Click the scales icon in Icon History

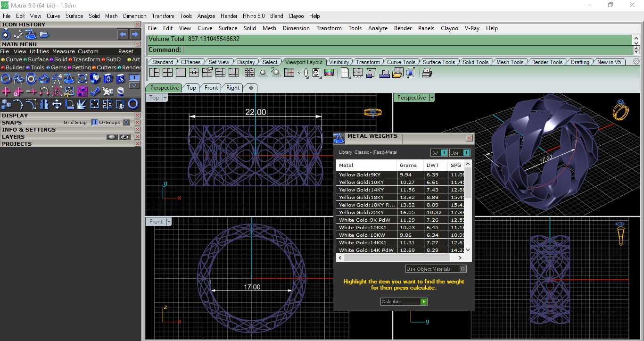pos(31,34)
